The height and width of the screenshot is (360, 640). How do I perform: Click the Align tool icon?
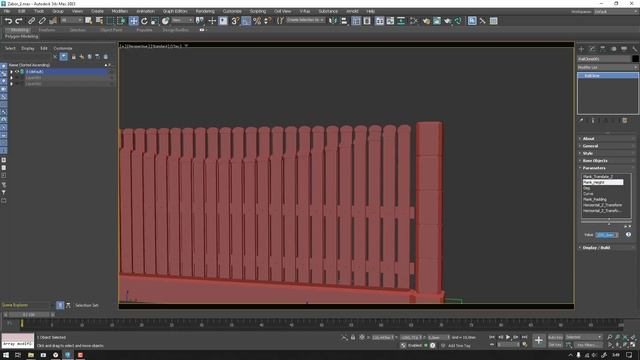pyautogui.click(x=344, y=21)
